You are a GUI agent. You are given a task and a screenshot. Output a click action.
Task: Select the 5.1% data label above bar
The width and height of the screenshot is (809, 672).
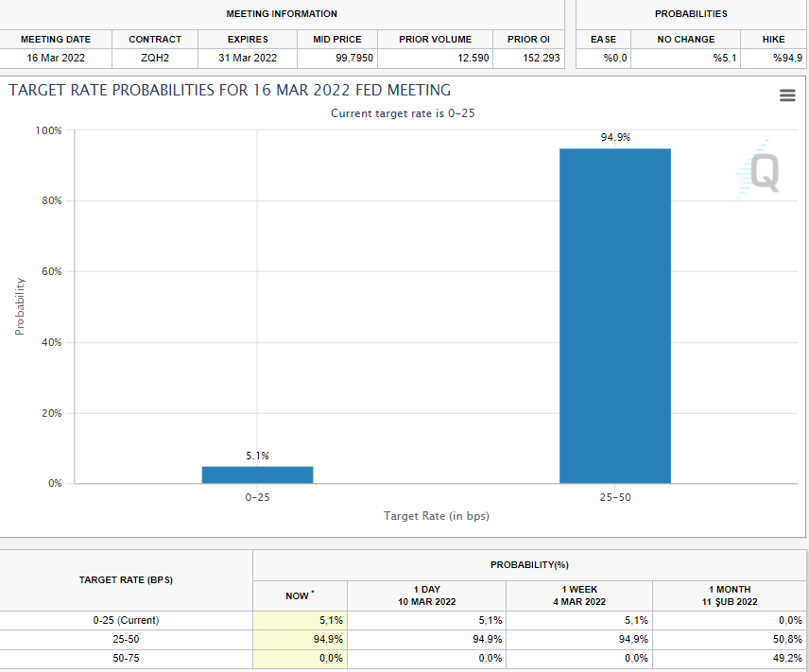click(x=257, y=456)
